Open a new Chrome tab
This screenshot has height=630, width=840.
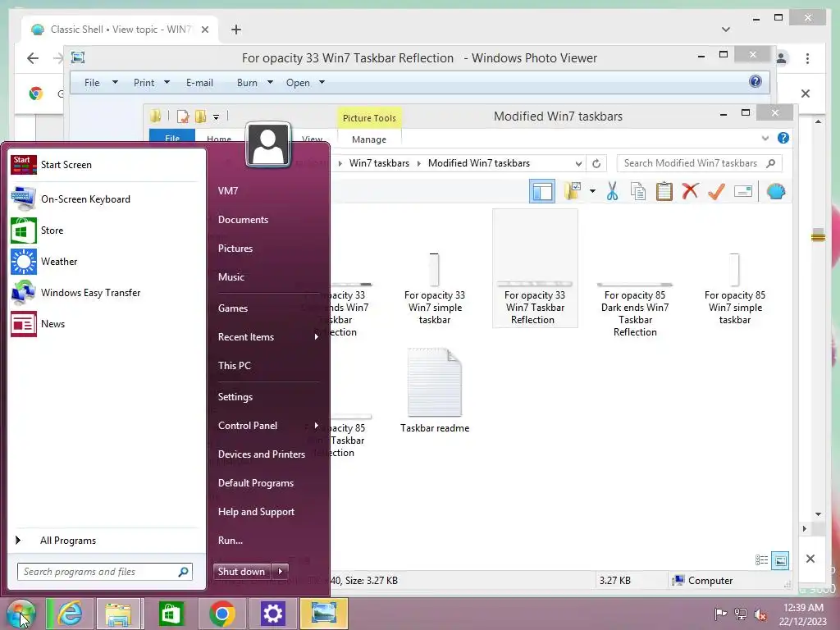click(x=236, y=30)
